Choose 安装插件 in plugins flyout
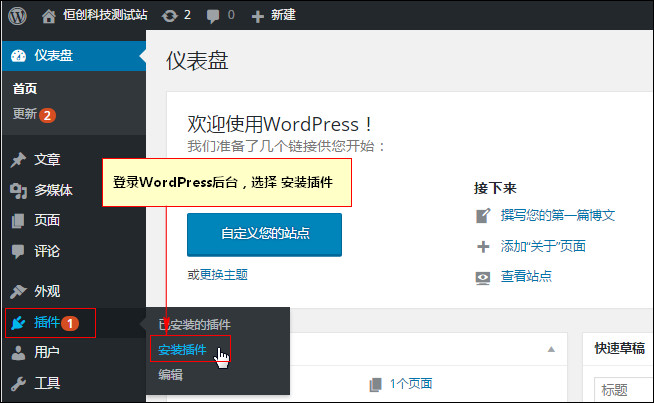Screen dimensions: 654x403 182,349
